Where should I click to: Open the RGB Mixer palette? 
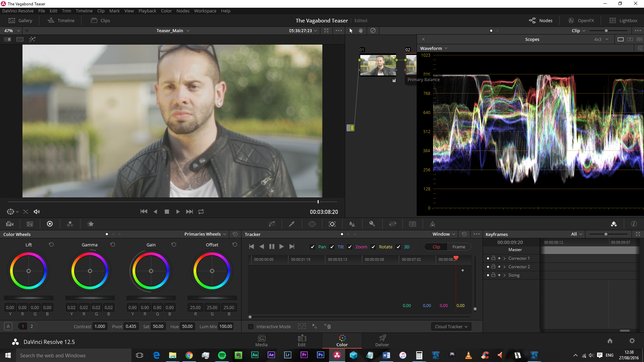70,224
